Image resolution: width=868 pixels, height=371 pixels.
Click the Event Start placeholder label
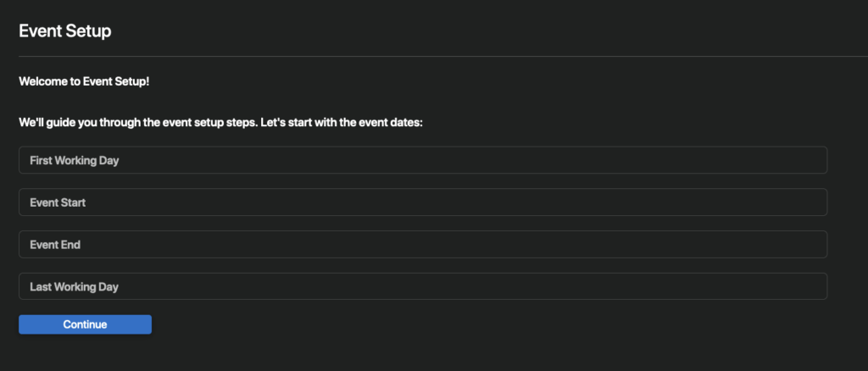tap(58, 202)
